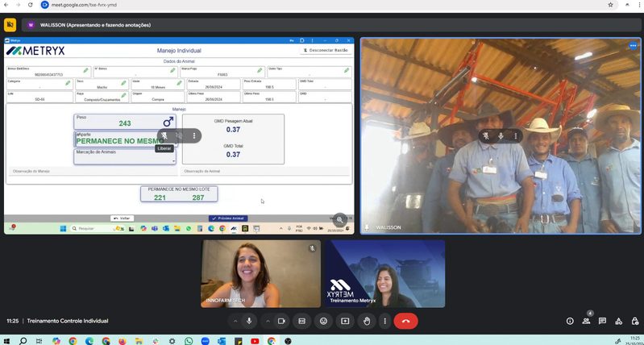The width and height of the screenshot is (644, 345).
Task: Edit Raça field pencil icon
Action: (123, 95)
